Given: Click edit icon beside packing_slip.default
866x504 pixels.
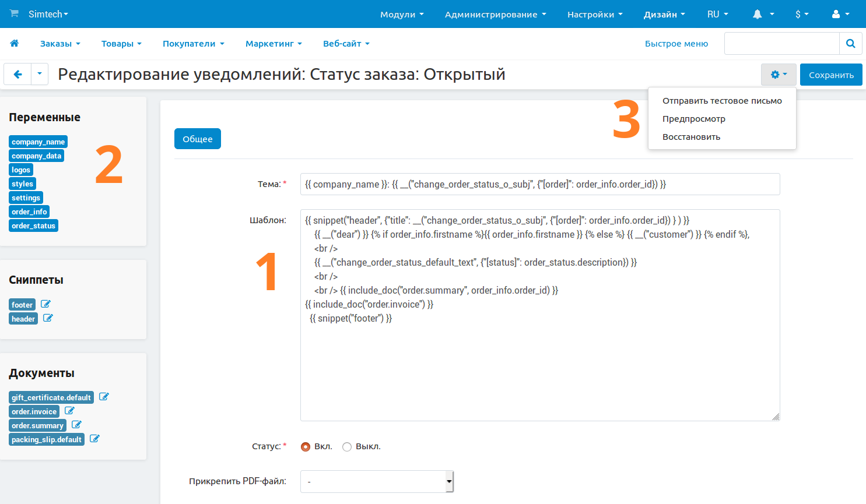Looking at the screenshot, I should click(94, 439).
